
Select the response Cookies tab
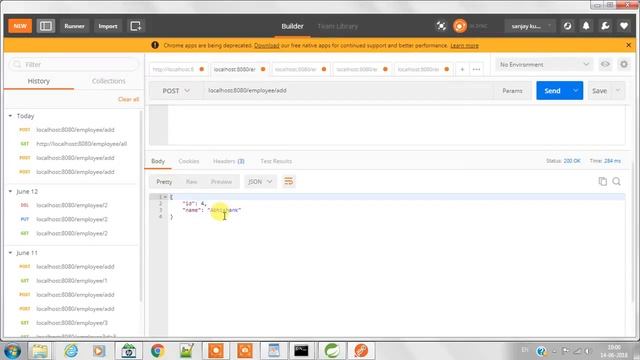[189, 161]
